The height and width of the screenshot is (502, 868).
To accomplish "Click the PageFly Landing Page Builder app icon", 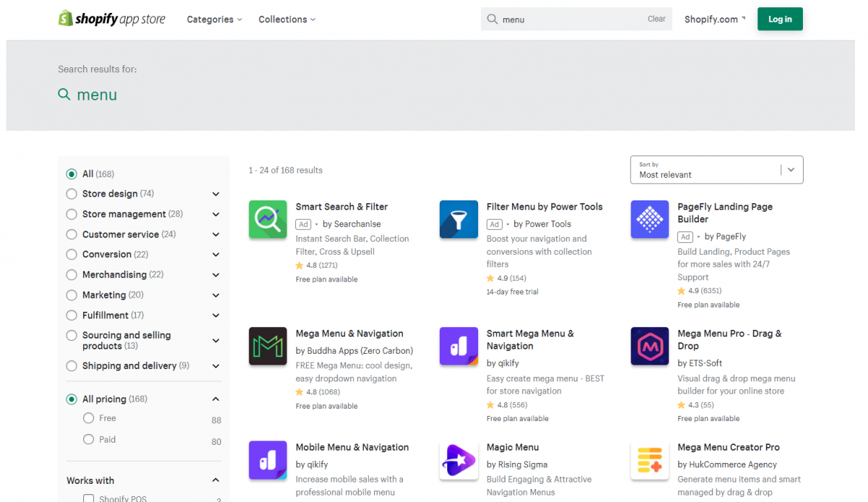I will tap(650, 219).
